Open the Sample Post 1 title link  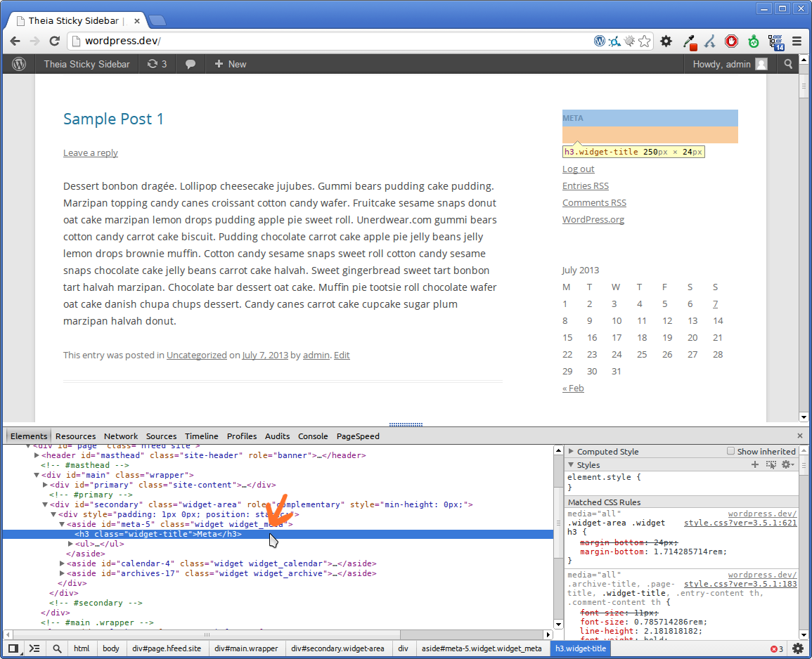pyautogui.click(x=113, y=119)
